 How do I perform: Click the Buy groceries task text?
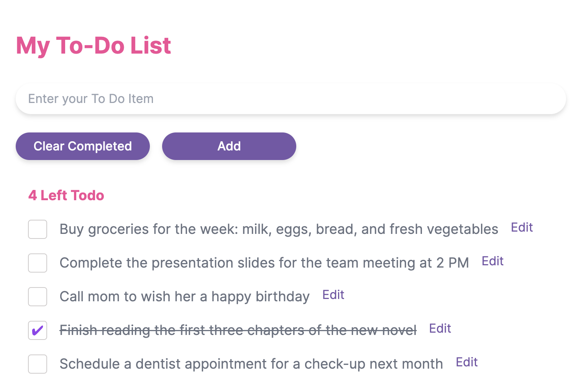point(279,229)
